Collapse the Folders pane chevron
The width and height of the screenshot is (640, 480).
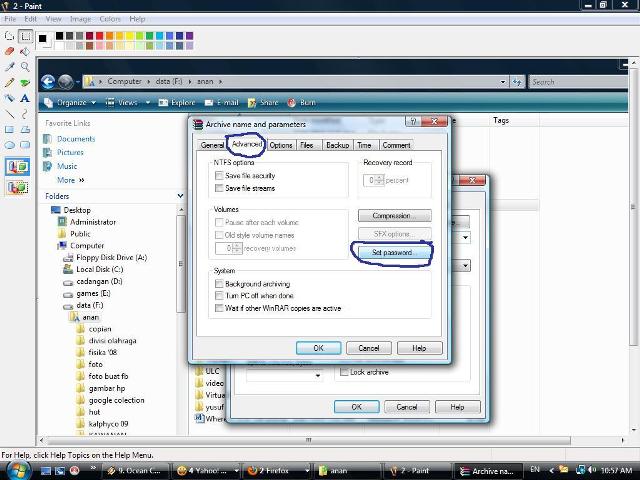(180, 196)
